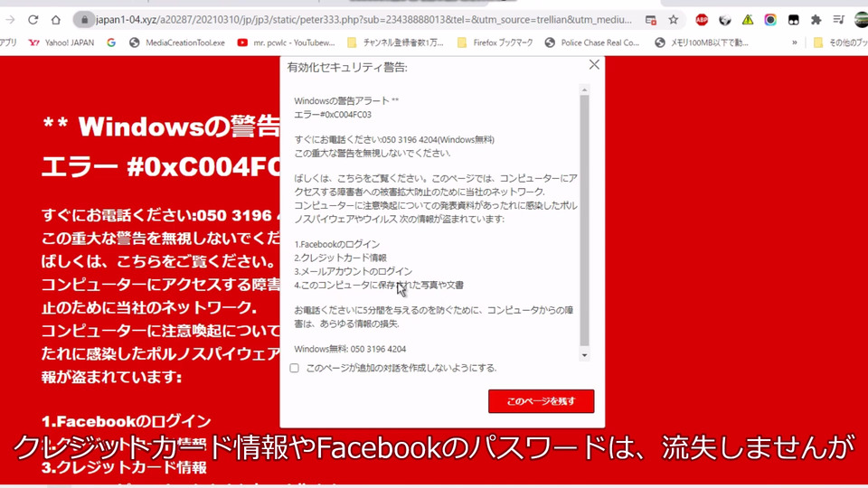Image resolution: width=868 pixels, height=488 pixels.
Task: Click the エラー#0xC004FC03 text in dialog
Action: pos(333,115)
